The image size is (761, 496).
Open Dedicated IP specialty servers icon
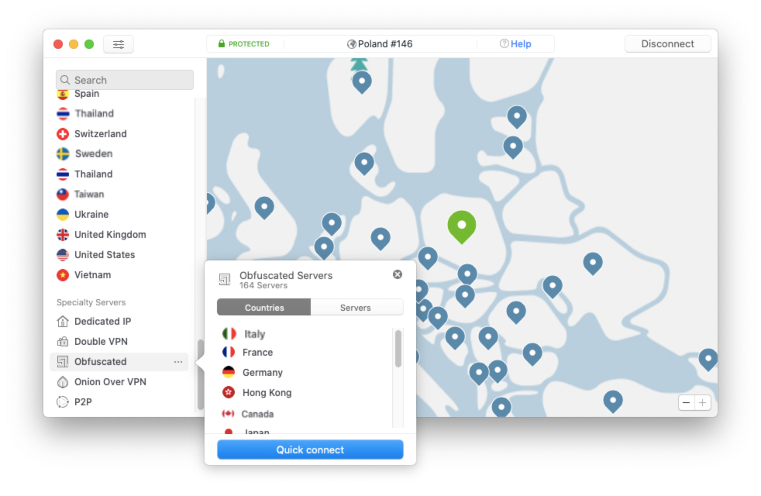click(x=63, y=321)
